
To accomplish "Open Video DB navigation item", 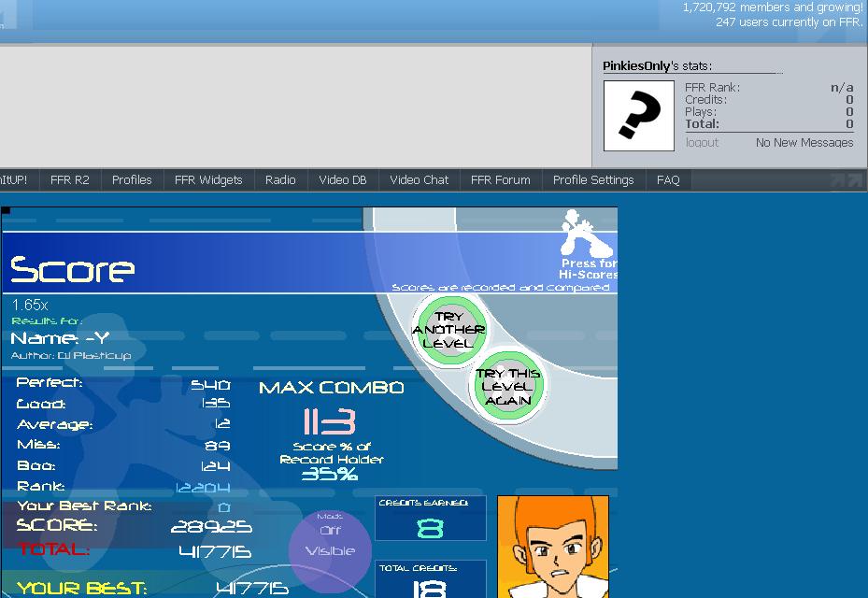I will (x=343, y=180).
